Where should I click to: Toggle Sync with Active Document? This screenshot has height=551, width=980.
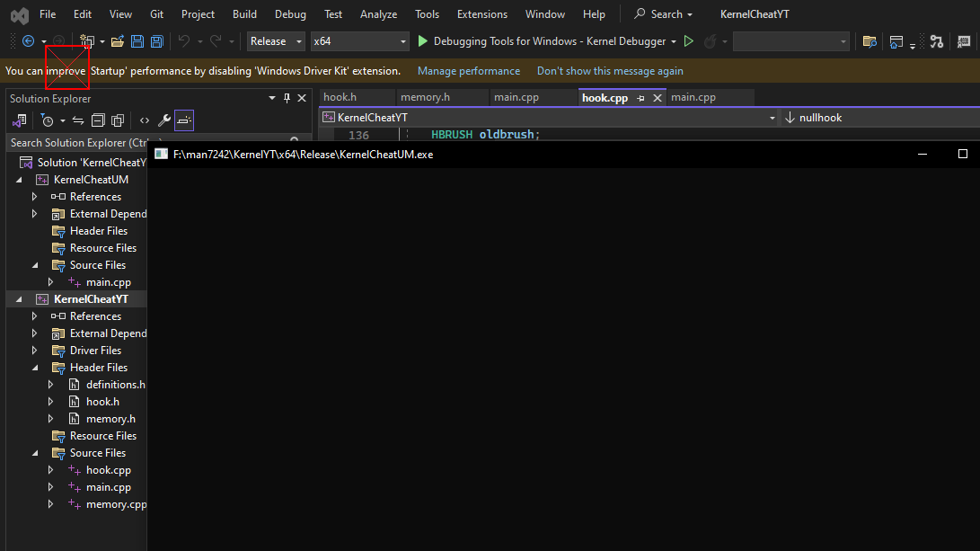coord(78,120)
